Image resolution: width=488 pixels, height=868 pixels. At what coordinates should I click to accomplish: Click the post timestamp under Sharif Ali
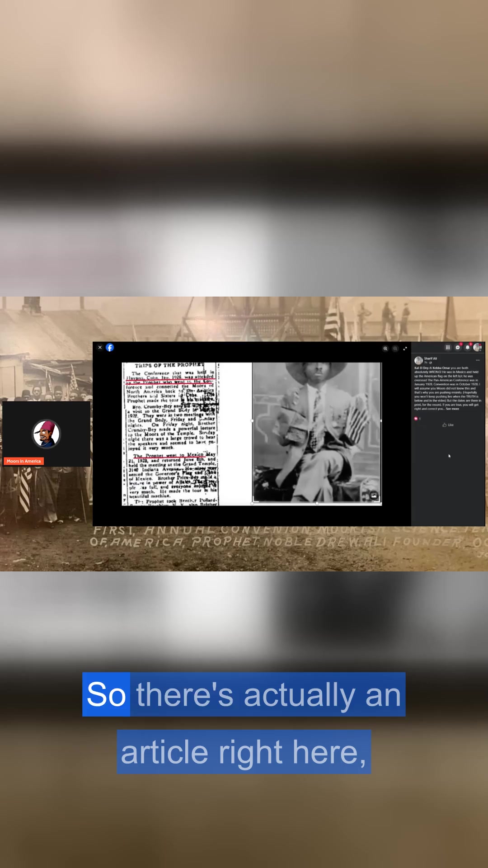point(426,363)
